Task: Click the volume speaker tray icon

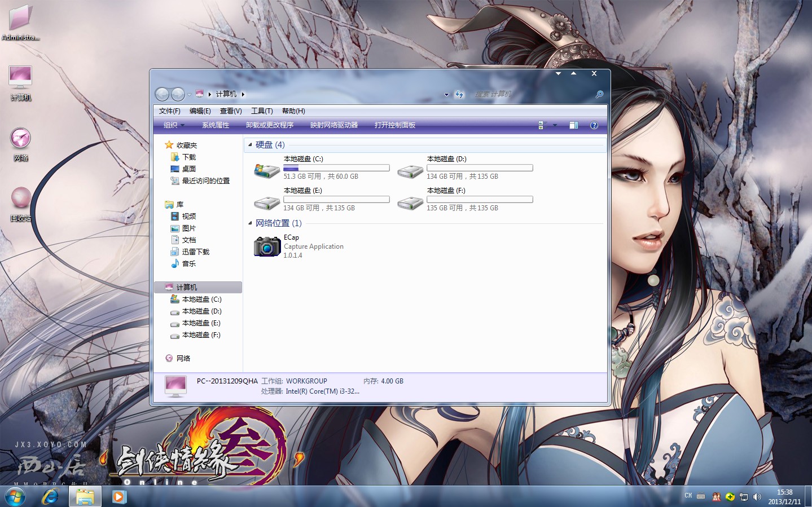Action: coord(757,497)
